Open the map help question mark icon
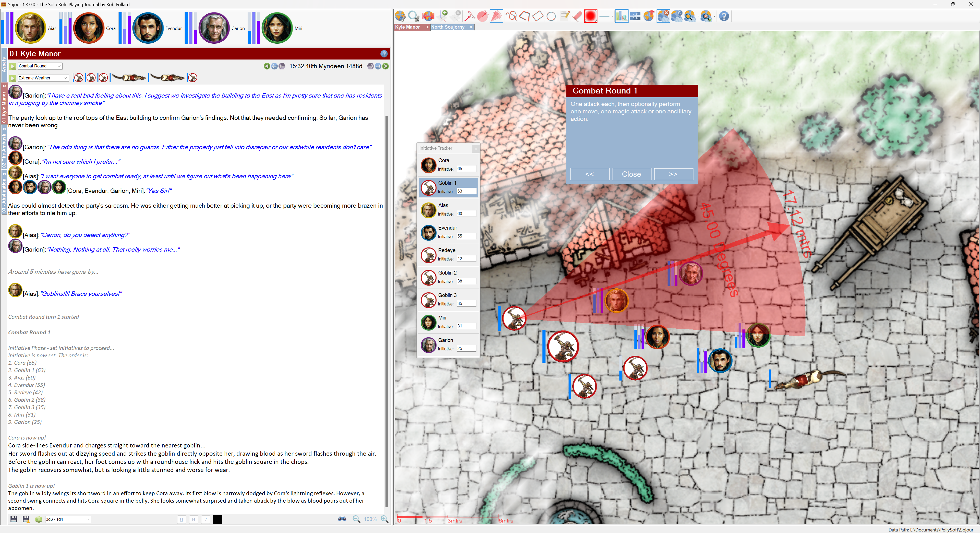Image resolution: width=980 pixels, height=533 pixels. [x=724, y=16]
